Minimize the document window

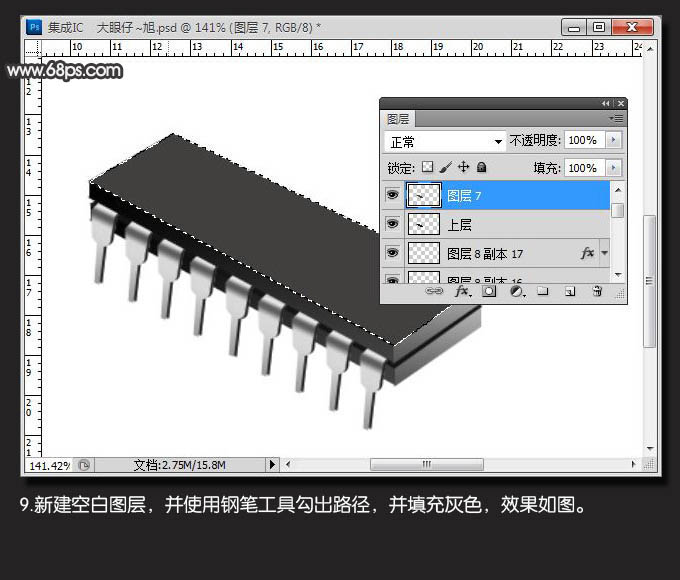click(574, 27)
